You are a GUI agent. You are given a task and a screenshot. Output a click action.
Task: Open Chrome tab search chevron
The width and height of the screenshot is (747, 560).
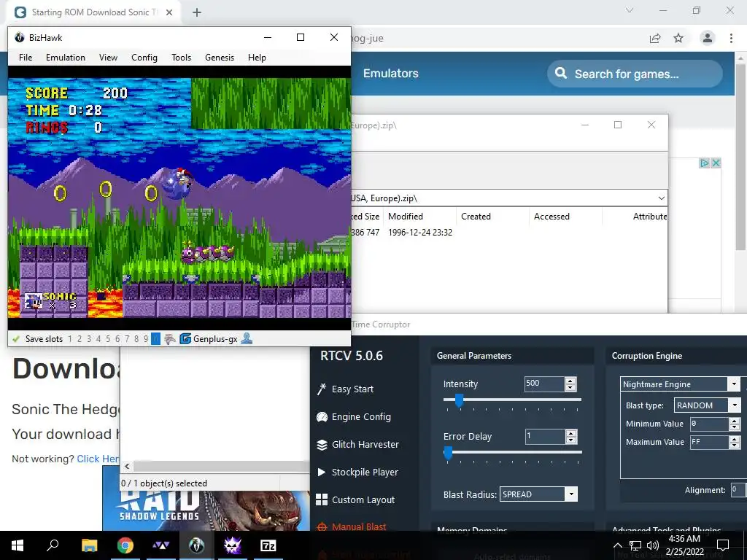[630, 10]
